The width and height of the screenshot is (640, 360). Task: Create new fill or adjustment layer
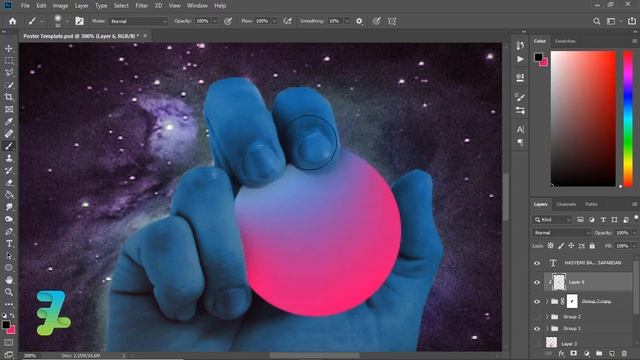click(x=587, y=353)
